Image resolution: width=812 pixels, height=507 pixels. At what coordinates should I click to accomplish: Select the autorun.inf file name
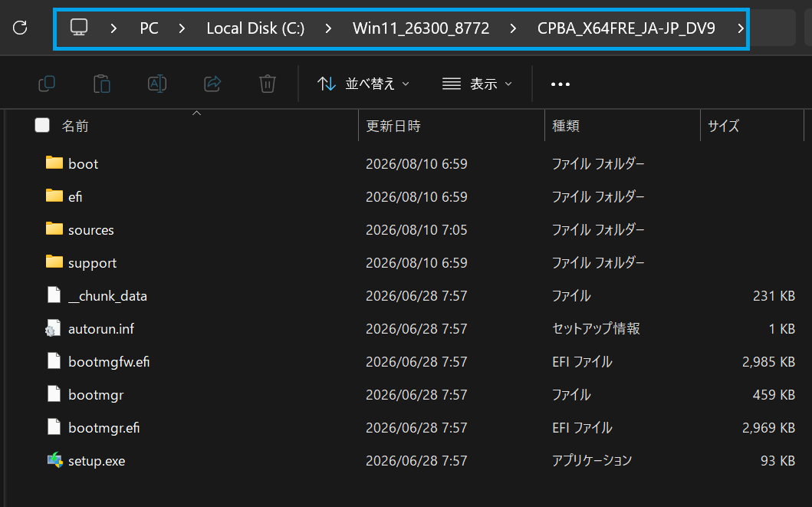click(101, 329)
